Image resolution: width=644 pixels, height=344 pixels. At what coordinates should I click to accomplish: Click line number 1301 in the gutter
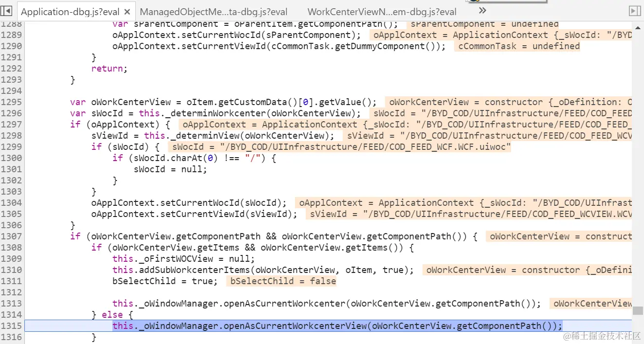coord(11,169)
